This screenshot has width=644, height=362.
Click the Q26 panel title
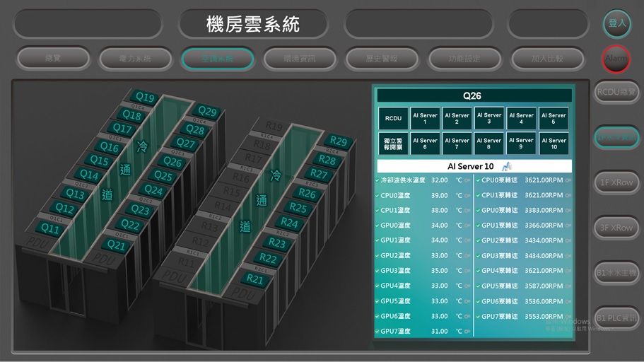472,95
